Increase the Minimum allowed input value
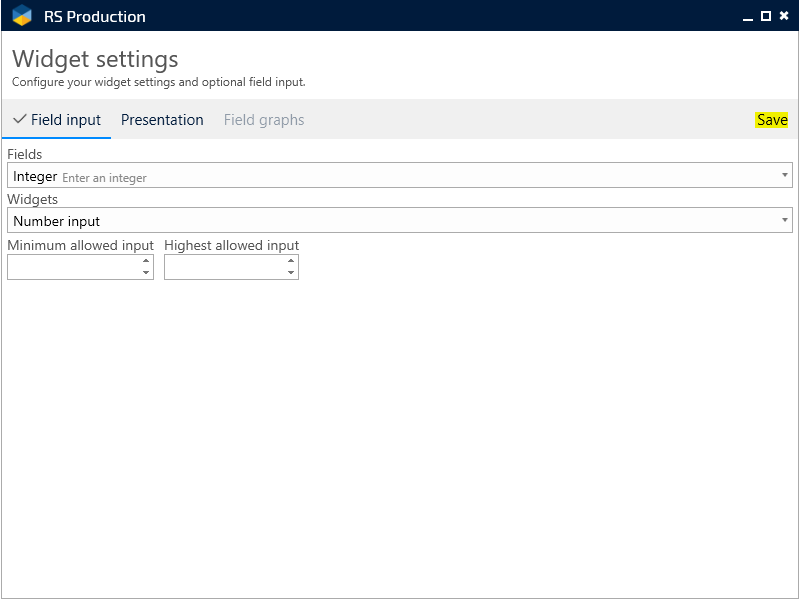Image resolution: width=800 pixels, height=600 pixels. [146, 262]
